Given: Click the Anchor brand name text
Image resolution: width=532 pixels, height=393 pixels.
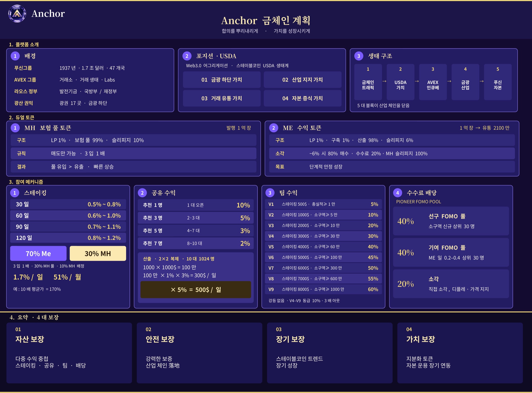Looking at the screenshot, I should tap(48, 14).
